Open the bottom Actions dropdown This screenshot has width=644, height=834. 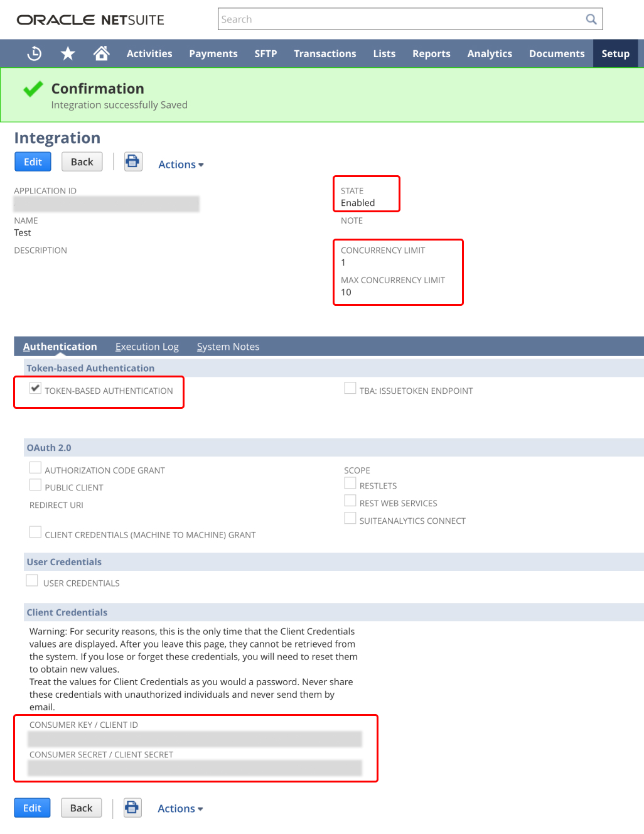179,808
